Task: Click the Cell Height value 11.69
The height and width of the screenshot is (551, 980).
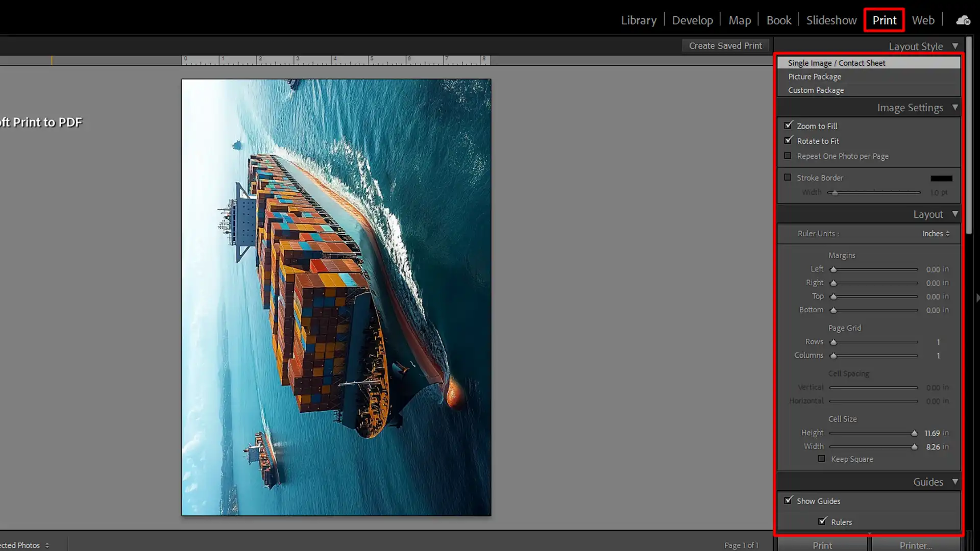Action: coord(932,433)
